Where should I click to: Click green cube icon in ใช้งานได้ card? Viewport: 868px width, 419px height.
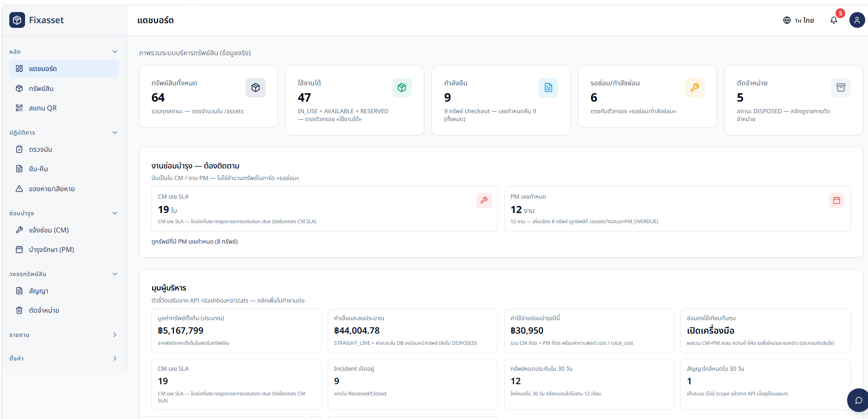[402, 88]
